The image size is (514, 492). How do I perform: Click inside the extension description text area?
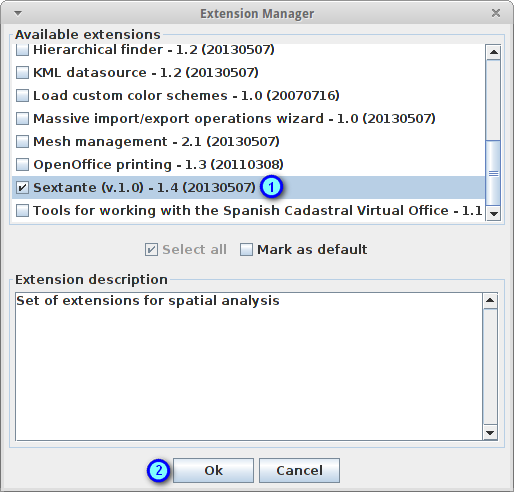tap(249, 366)
